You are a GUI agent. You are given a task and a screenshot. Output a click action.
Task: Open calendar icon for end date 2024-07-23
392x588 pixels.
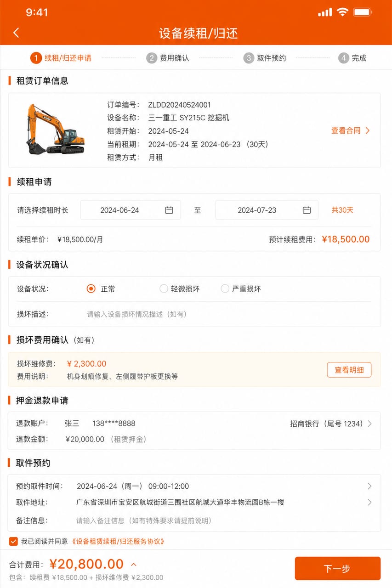point(307,210)
